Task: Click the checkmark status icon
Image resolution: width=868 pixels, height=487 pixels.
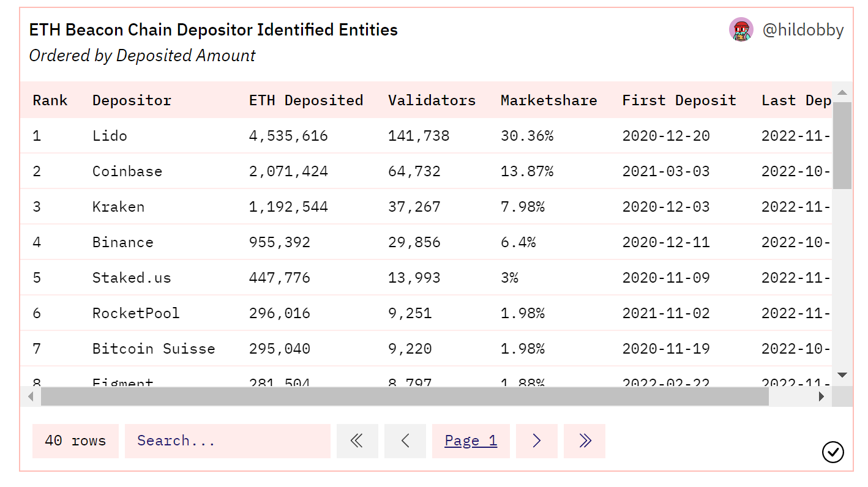Action: click(832, 452)
